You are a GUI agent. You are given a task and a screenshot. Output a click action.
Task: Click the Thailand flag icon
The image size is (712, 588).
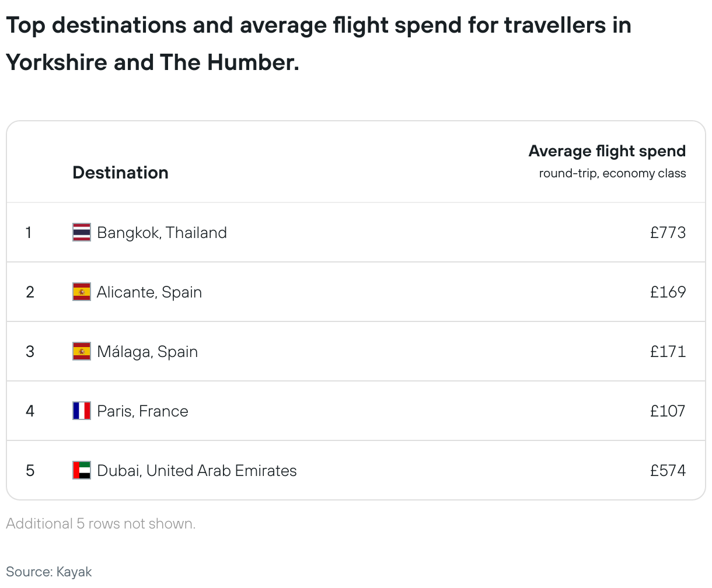(82, 232)
